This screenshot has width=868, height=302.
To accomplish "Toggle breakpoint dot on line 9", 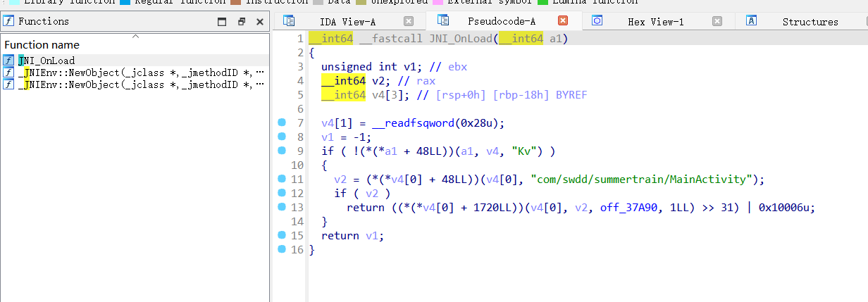I will 282,151.
